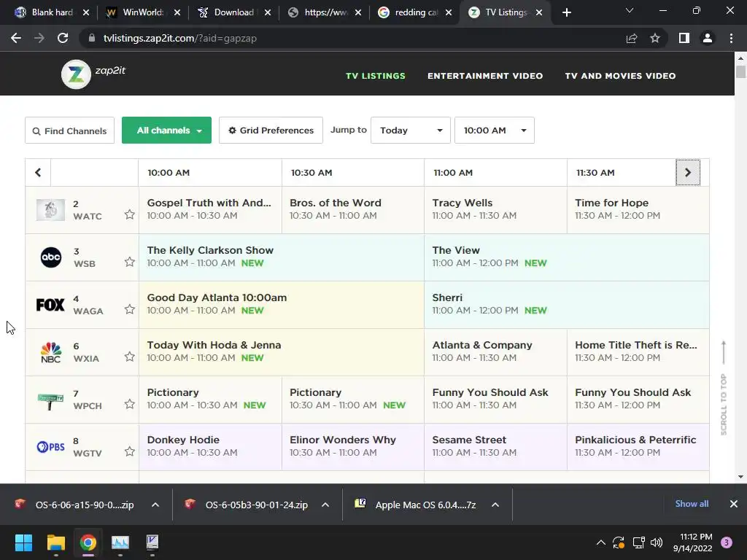Open Elinor Wonders Why listing
The image size is (747, 560).
tap(353, 447)
